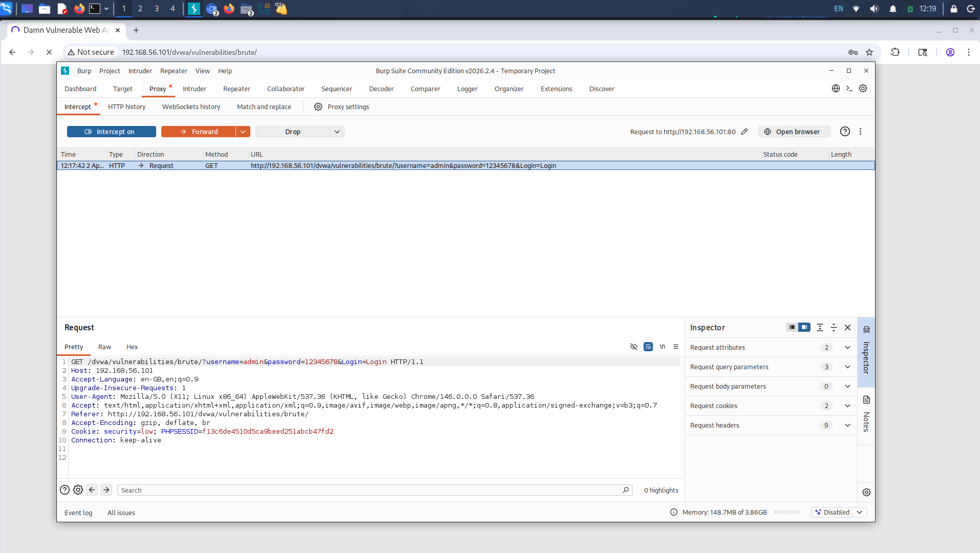Select the Raw request view tab
The width and height of the screenshot is (980, 553).
104,347
